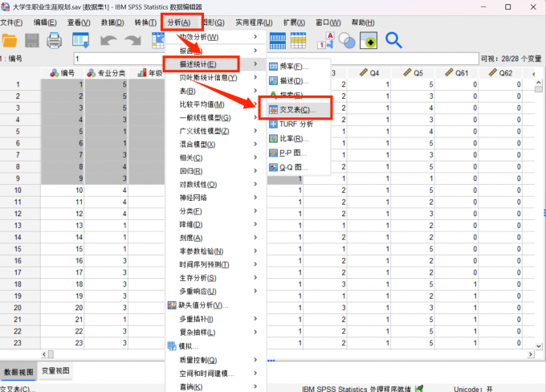Viewport: 546px width, 392px height.
Task: Expand the 比较平均值(M) submenu
Action: pyautogui.click(x=216, y=104)
